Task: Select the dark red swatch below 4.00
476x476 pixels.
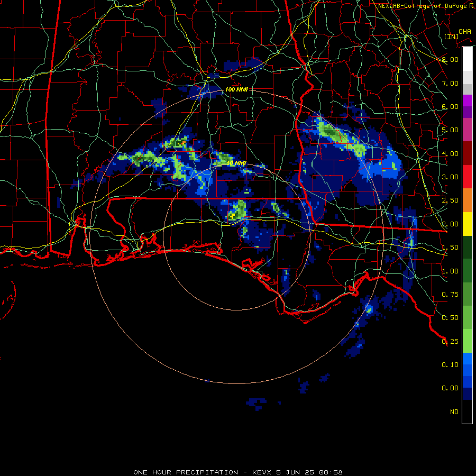Action: pos(467,153)
